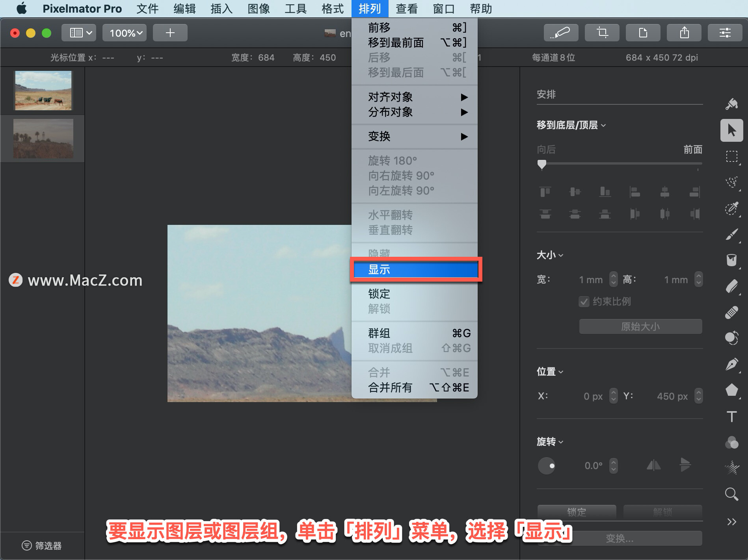Click the 筛选器 button
The width and height of the screenshot is (748, 560).
[x=42, y=545]
